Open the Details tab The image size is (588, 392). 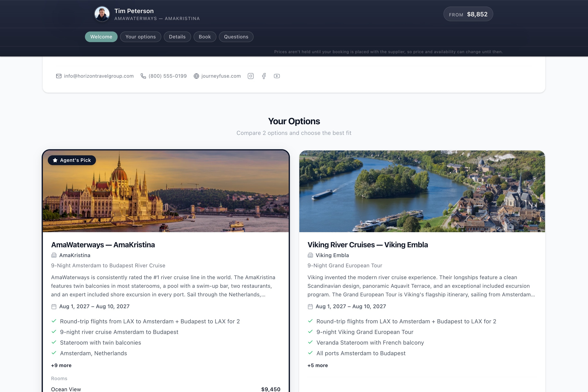click(x=177, y=37)
